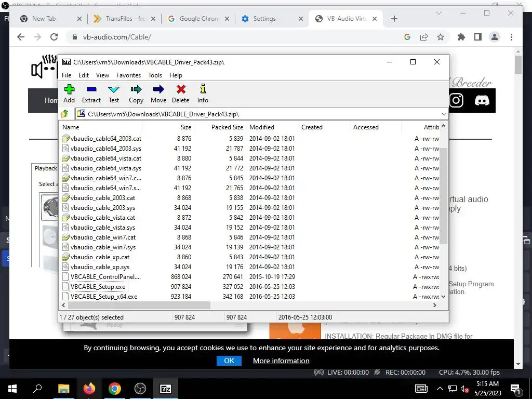Open Chrome profile avatar
The height and width of the screenshot is (399, 532).
[495, 37]
